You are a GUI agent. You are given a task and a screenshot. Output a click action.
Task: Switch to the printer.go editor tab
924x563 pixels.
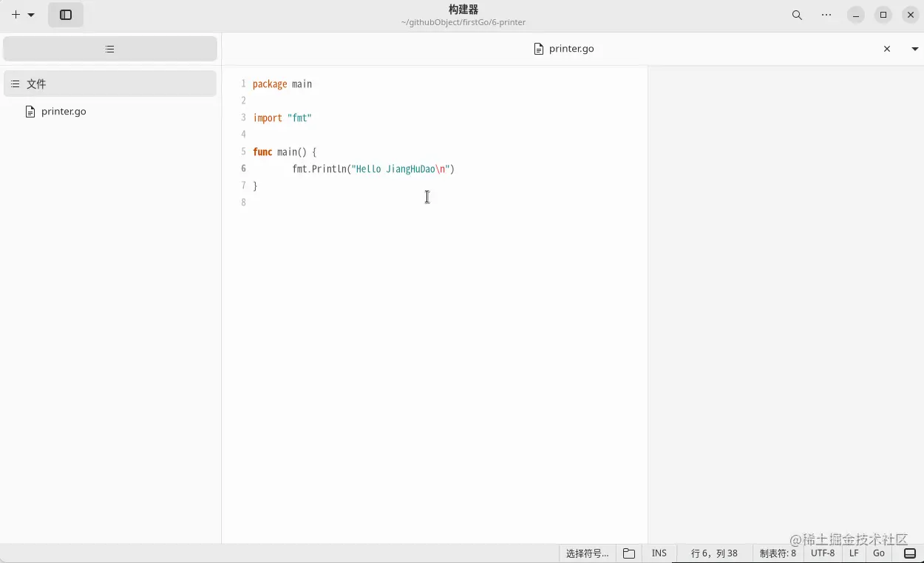click(571, 49)
